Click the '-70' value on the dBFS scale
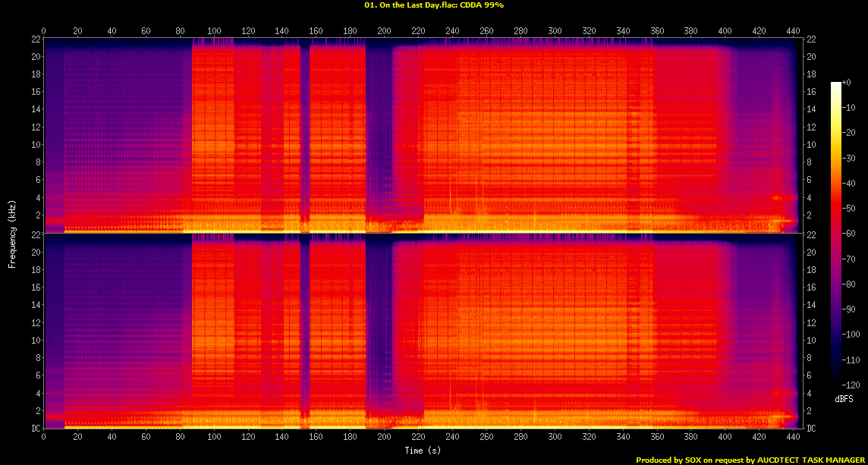Viewport: 868px width, 465px height. click(x=848, y=259)
